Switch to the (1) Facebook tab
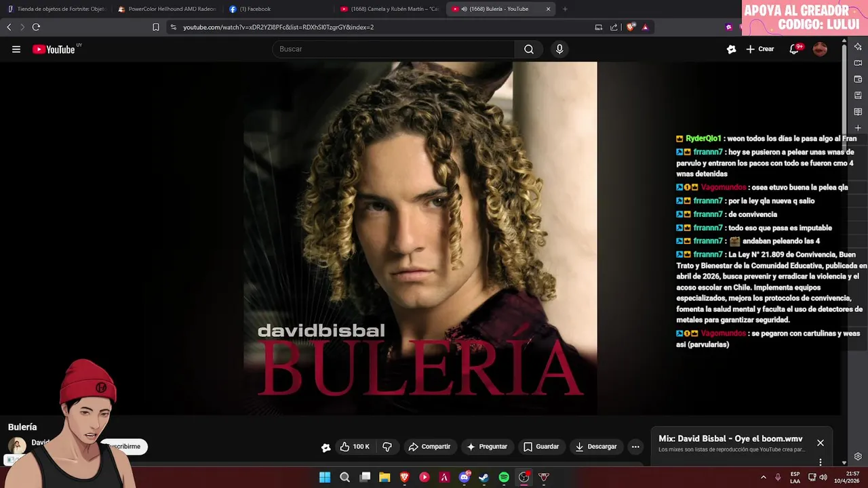The image size is (868, 488). (278, 9)
